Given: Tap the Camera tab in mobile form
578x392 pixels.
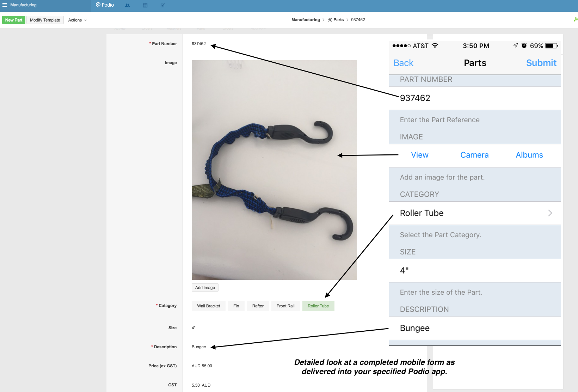Looking at the screenshot, I should [x=474, y=155].
